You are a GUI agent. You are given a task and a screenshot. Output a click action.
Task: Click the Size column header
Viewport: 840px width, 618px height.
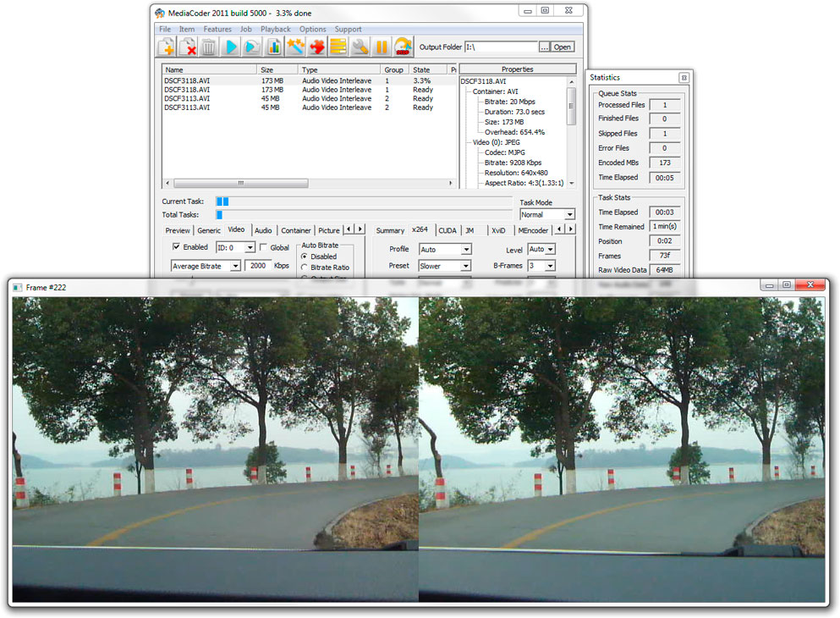(x=277, y=69)
